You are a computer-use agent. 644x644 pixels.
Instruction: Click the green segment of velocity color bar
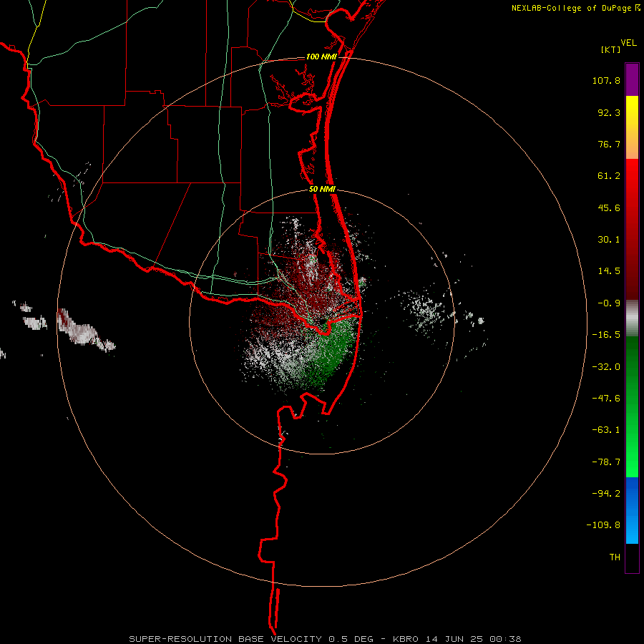pos(632,406)
